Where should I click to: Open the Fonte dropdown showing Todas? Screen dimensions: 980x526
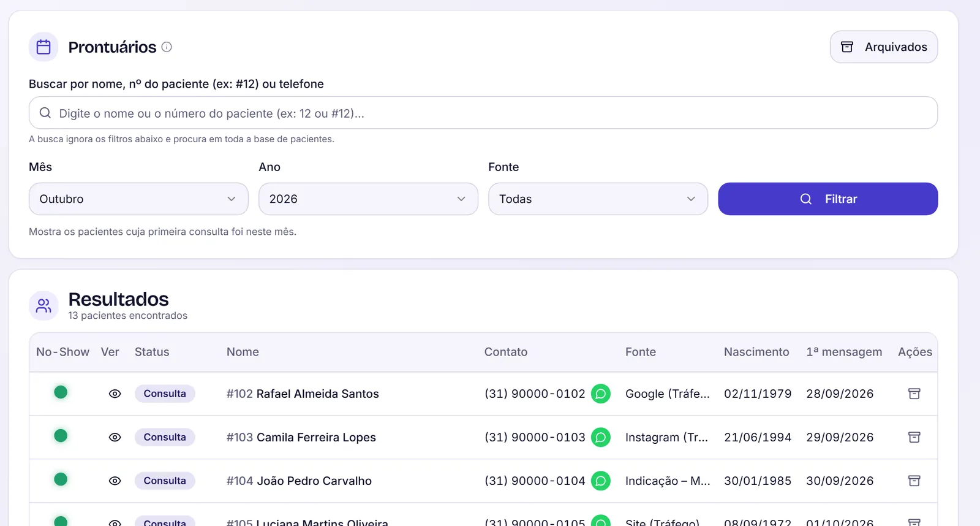pyautogui.click(x=598, y=199)
